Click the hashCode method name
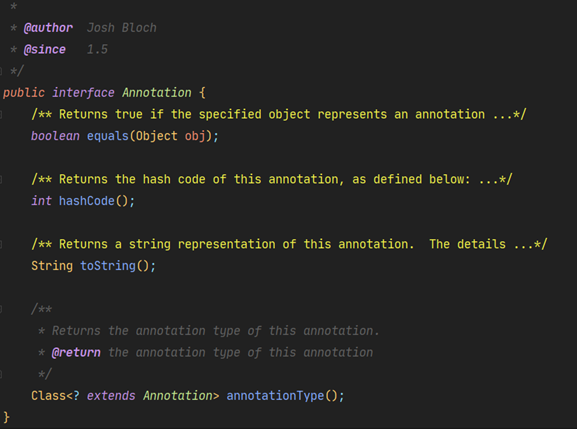 tap(87, 201)
